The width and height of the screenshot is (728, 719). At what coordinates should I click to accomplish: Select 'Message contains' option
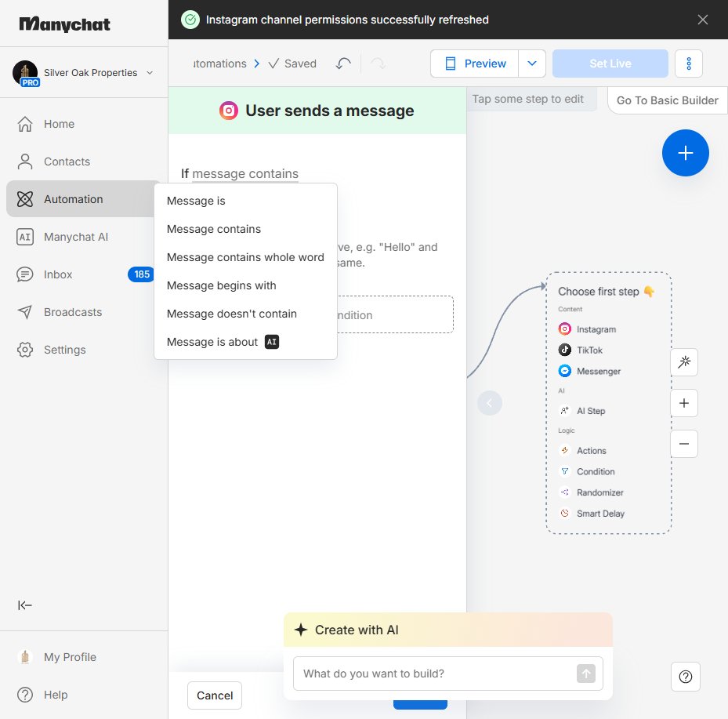tap(245, 229)
